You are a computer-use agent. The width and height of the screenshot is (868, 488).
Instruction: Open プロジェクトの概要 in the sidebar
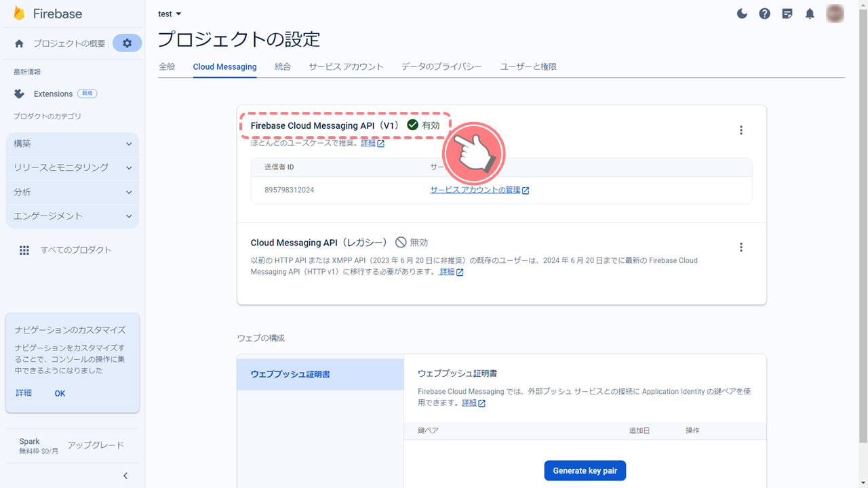point(69,43)
